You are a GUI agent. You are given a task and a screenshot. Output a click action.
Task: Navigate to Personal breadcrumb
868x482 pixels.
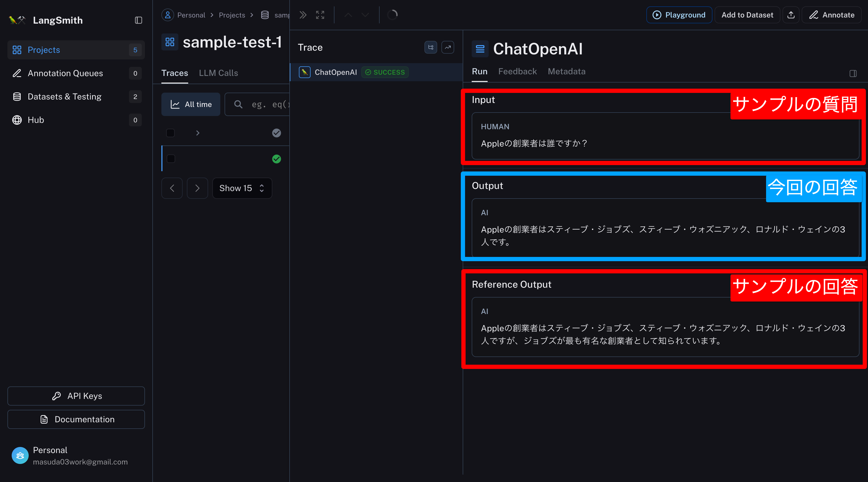pyautogui.click(x=191, y=15)
